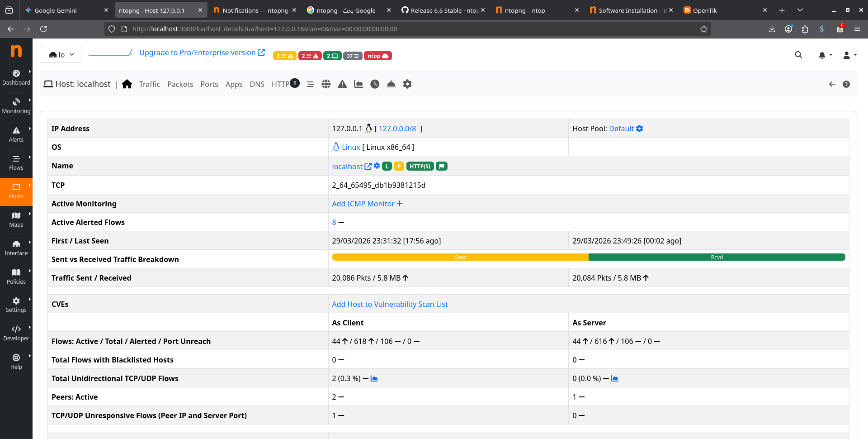Image resolution: width=868 pixels, height=439 pixels.
Task: Click the search magnifier in header
Action: pos(798,55)
